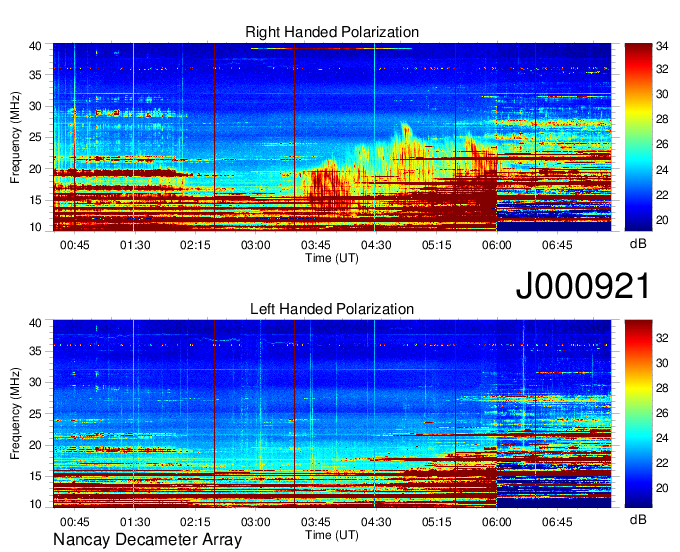
Task: Click the Frequency (MHz) label of Right Handed plot
Action: [x=15, y=137]
